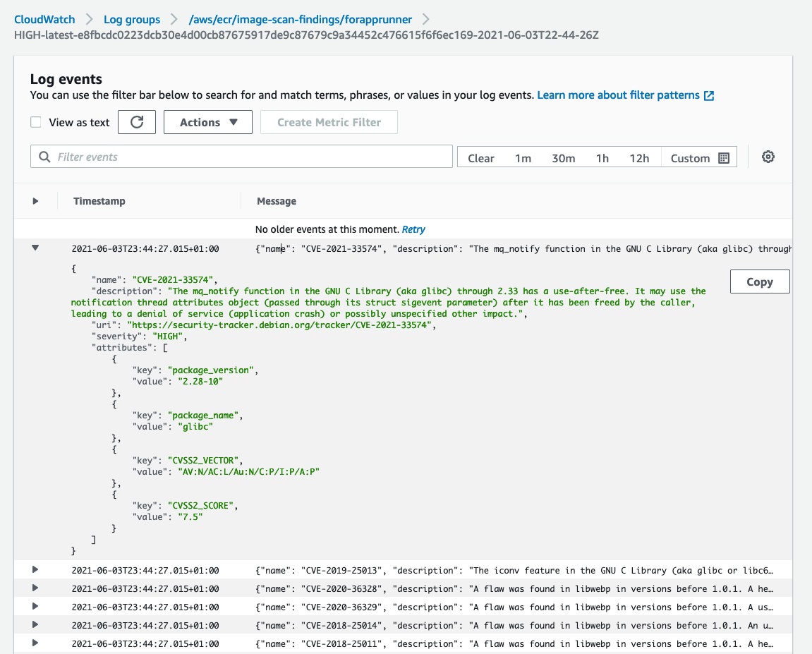Select the 1m time range
The width and height of the screenshot is (812, 654).
coord(523,159)
